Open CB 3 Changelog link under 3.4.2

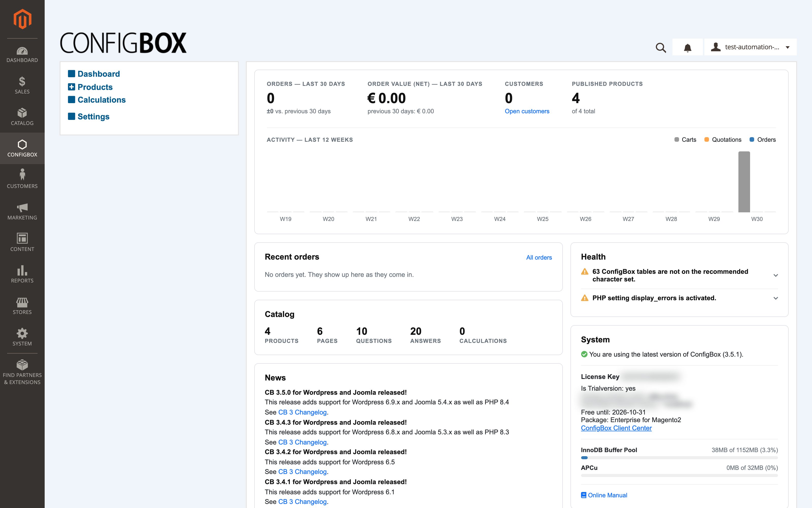(302, 472)
